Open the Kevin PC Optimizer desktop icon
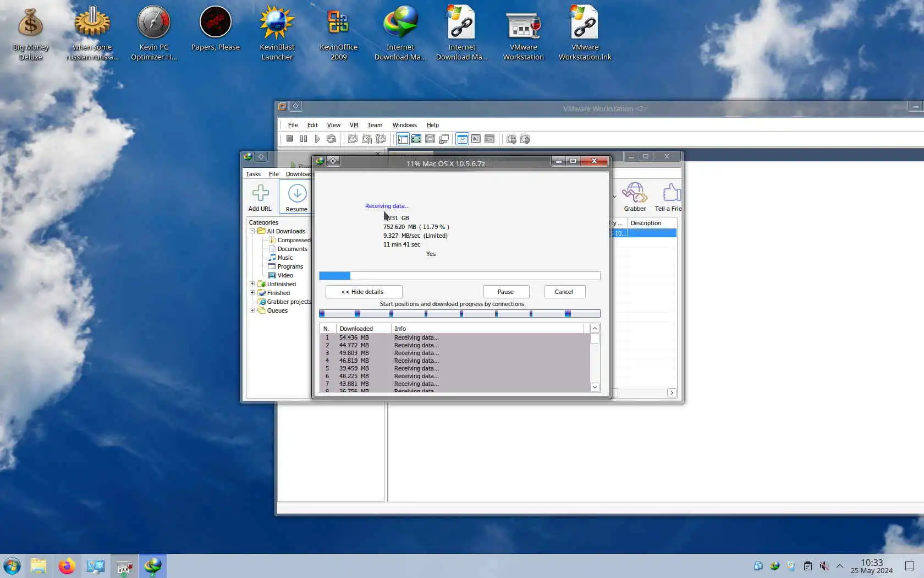The width and height of the screenshot is (924, 578). 154,33
